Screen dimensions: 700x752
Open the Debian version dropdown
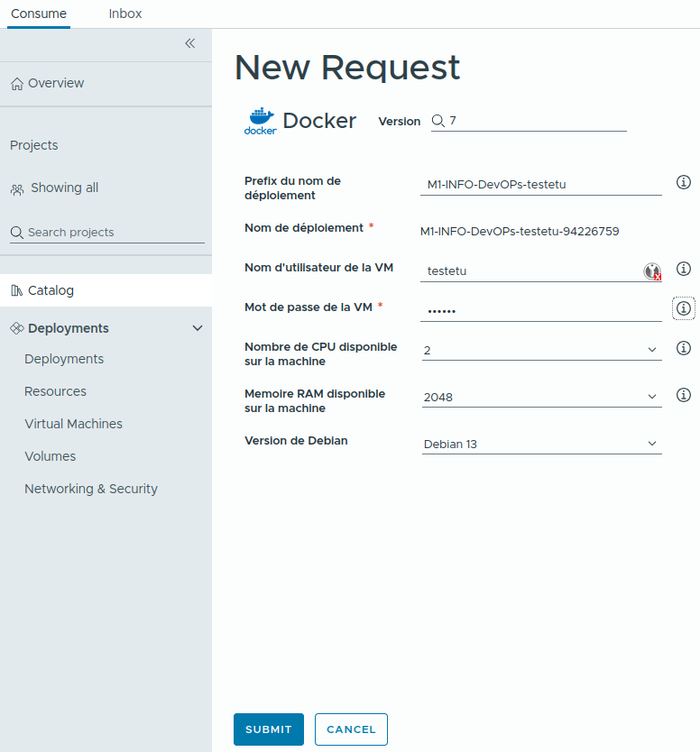tap(652, 443)
